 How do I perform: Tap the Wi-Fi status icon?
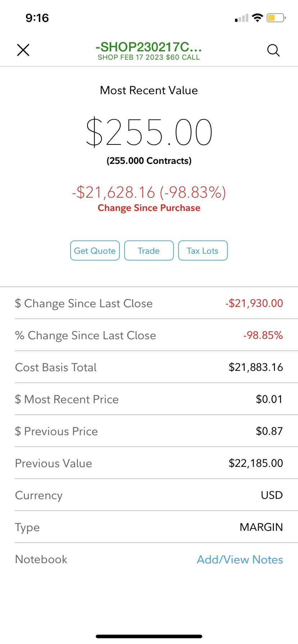pyautogui.click(x=257, y=18)
